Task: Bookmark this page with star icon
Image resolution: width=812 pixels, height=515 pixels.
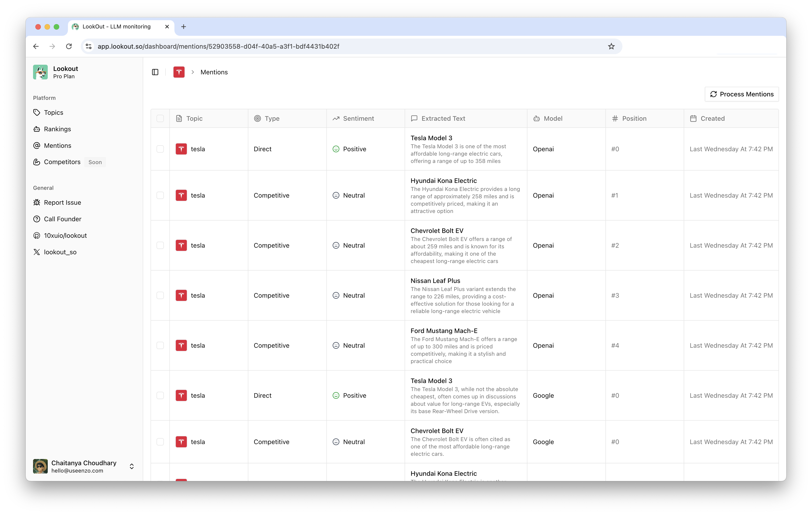Action: pos(611,47)
